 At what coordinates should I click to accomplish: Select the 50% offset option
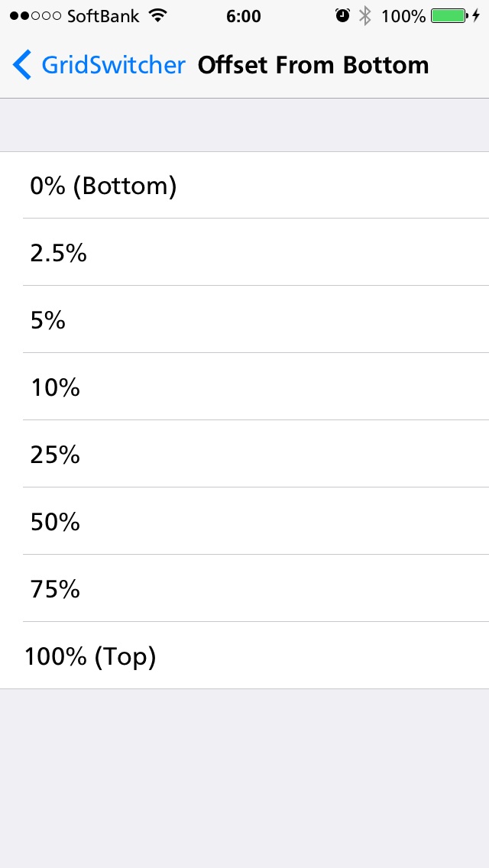[244, 521]
